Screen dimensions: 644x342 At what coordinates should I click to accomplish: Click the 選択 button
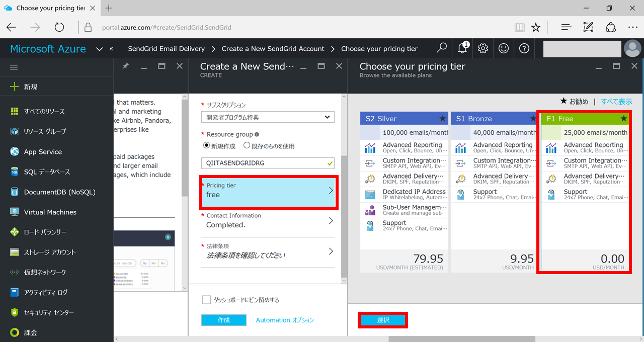tap(383, 320)
